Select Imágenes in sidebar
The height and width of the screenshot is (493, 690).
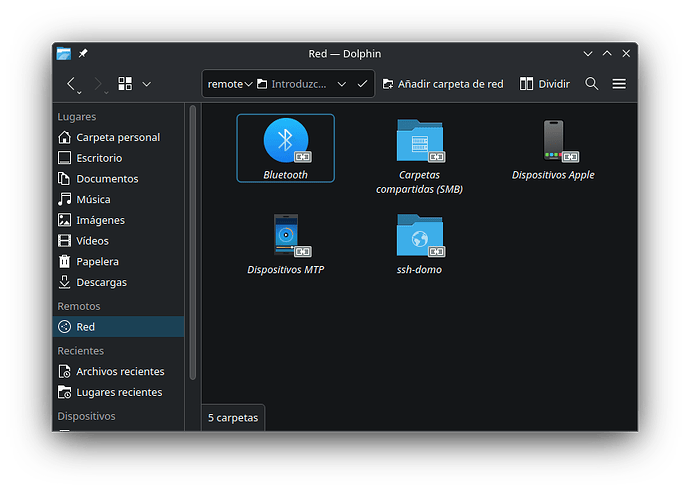coord(118,220)
